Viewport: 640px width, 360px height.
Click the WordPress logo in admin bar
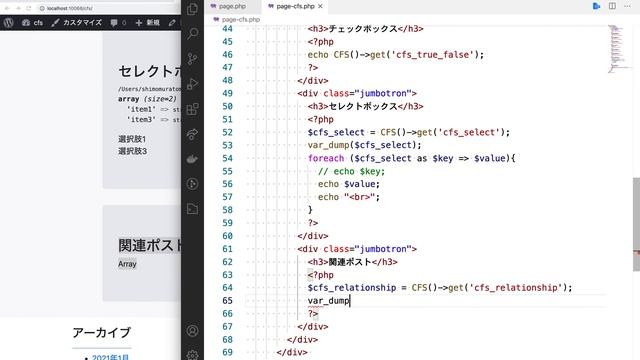pos(9,23)
